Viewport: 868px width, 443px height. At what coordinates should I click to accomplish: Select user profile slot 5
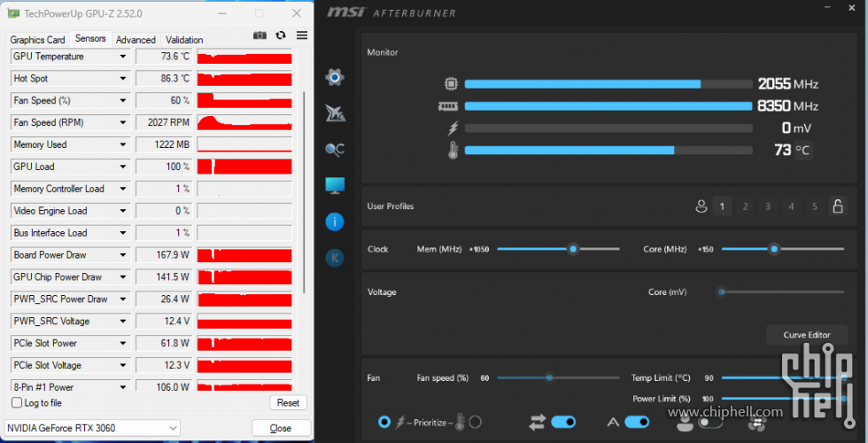[x=814, y=206]
